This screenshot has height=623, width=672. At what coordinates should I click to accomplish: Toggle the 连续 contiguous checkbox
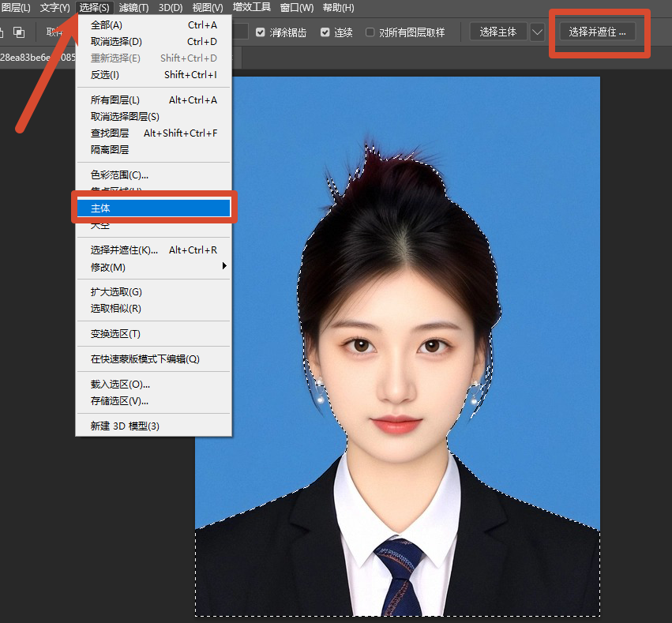[325, 32]
